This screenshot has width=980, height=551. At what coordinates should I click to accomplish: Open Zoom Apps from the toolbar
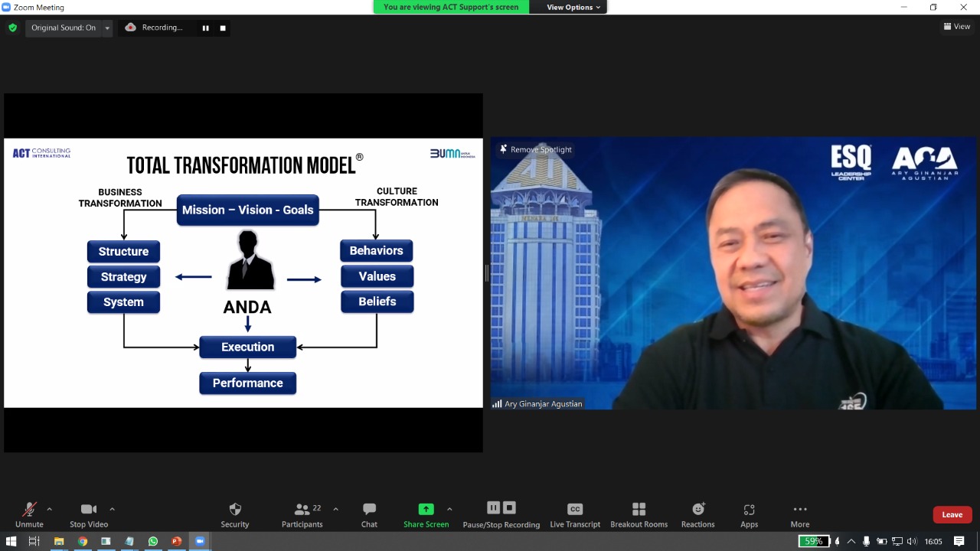click(x=749, y=514)
